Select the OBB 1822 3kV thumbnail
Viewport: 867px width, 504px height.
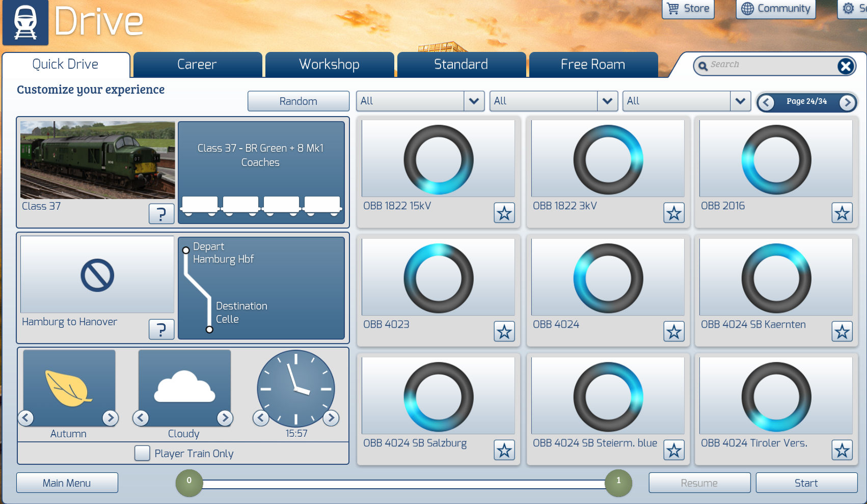click(608, 159)
